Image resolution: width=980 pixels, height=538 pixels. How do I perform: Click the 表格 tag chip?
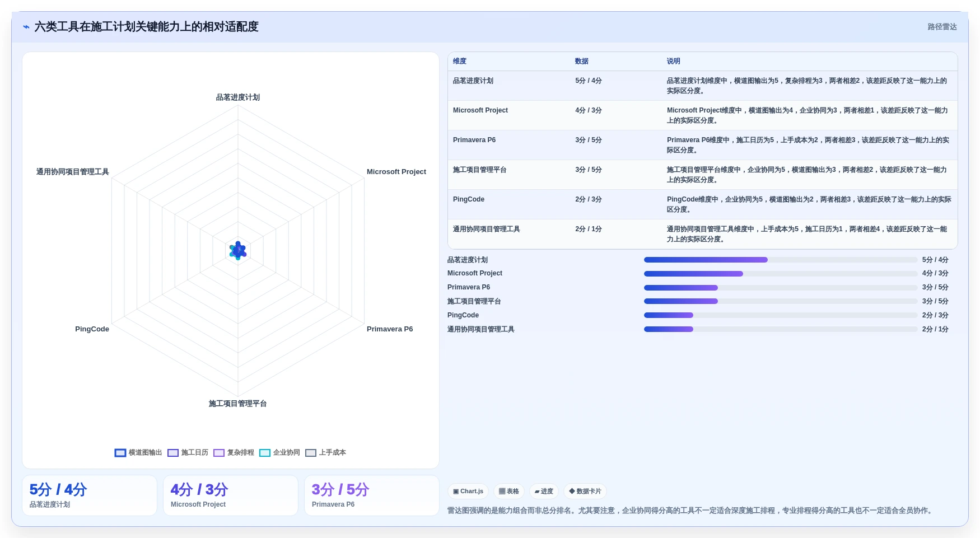coord(509,492)
